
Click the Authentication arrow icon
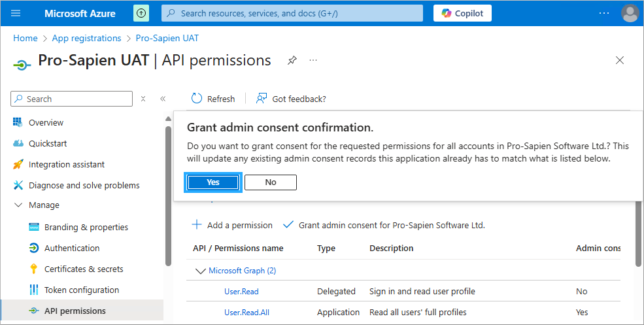point(34,248)
